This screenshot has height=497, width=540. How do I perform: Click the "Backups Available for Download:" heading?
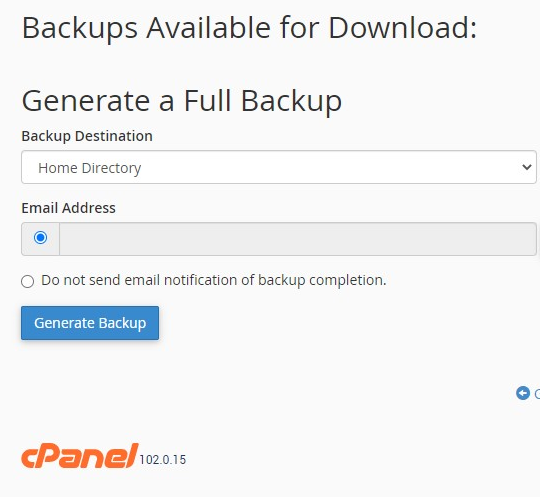(x=249, y=28)
